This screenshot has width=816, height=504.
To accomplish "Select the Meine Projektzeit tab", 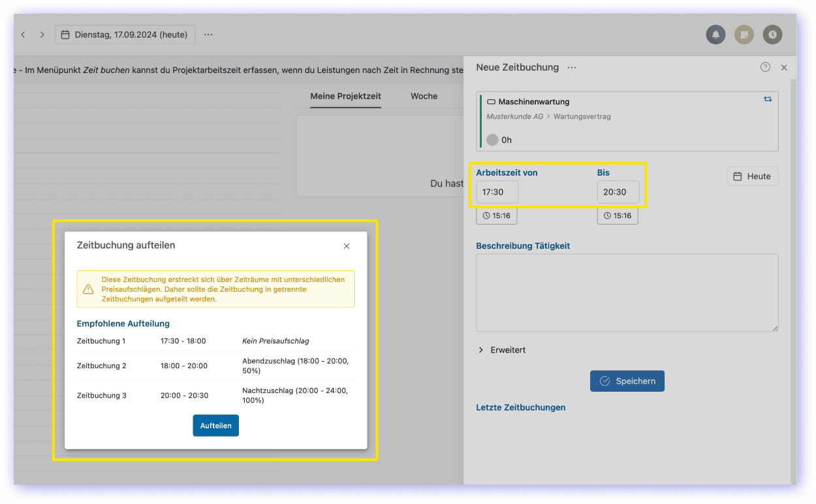I will 345,96.
